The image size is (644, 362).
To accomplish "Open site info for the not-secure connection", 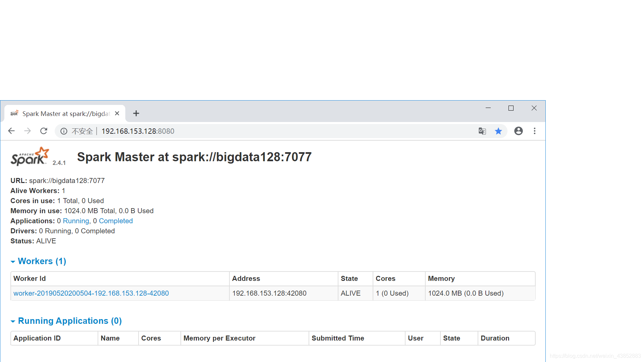I will [64, 131].
